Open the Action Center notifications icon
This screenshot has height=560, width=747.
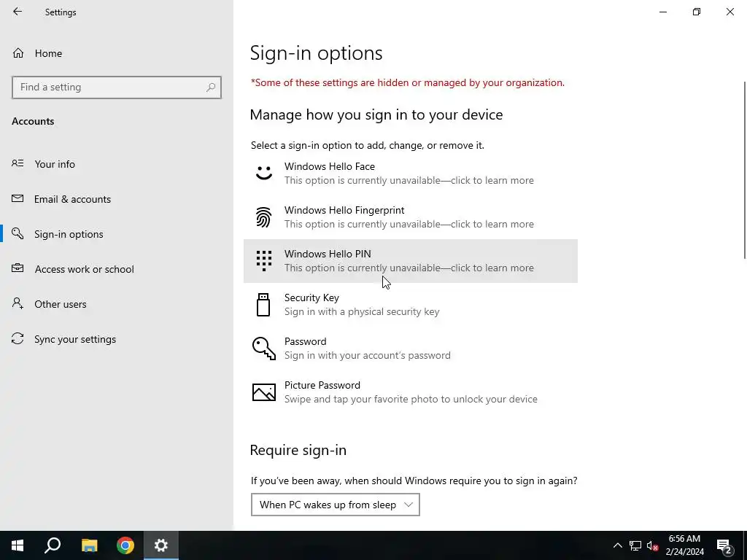coord(724,545)
